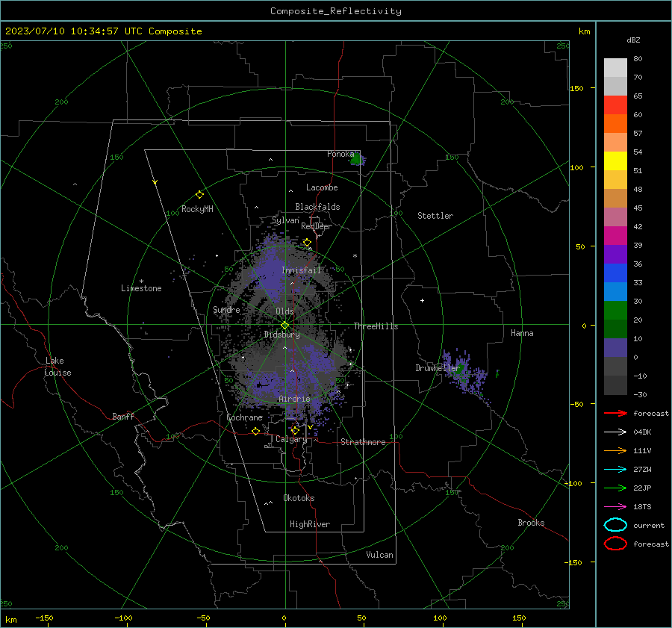Click the Innisfail label
This screenshot has width=672, height=628.
point(301,270)
